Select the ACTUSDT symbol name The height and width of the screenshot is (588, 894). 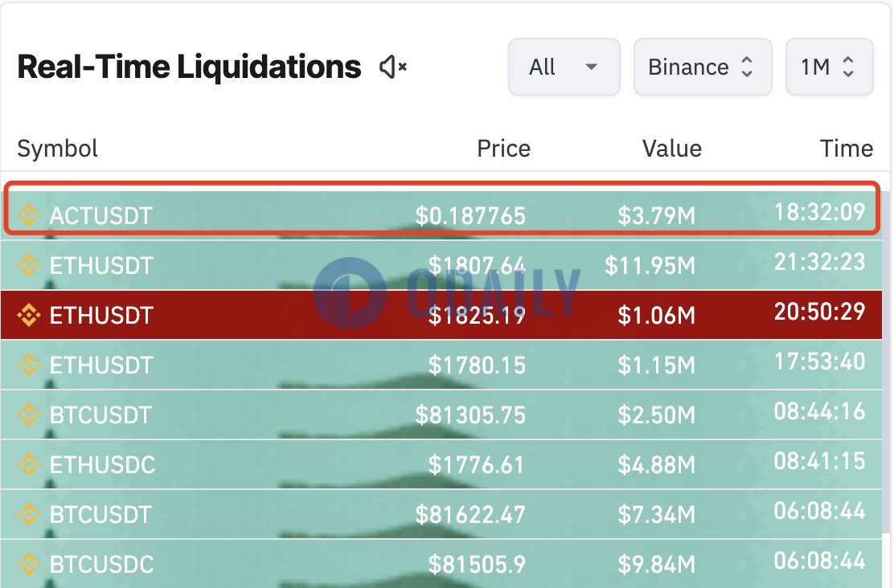pyautogui.click(x=101, y=216)
